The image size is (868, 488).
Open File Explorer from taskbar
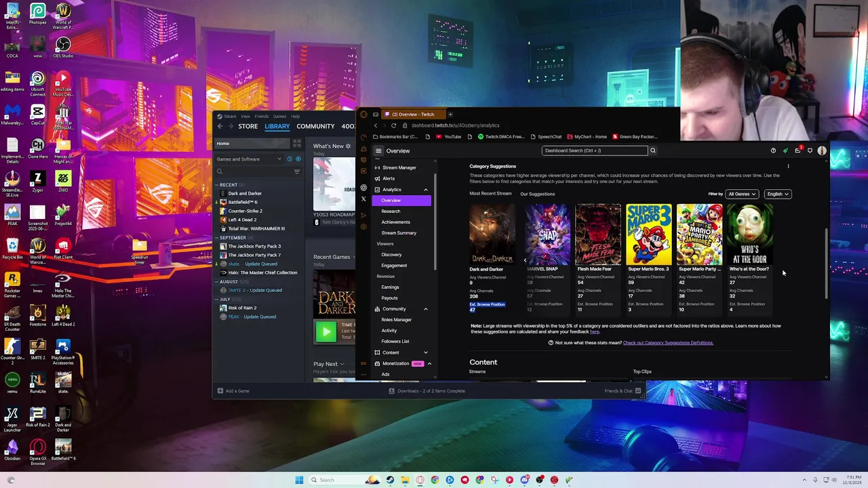pos(405,480)
